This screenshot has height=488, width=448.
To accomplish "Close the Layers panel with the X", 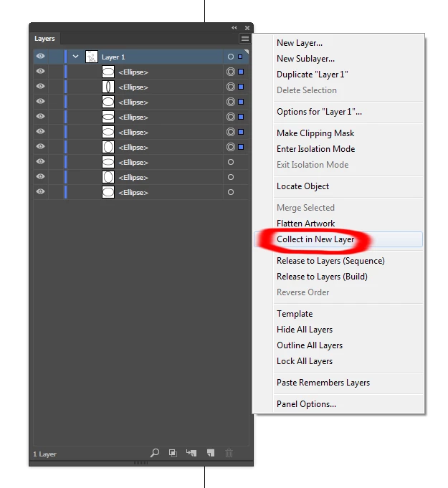I will pos(247,28).
